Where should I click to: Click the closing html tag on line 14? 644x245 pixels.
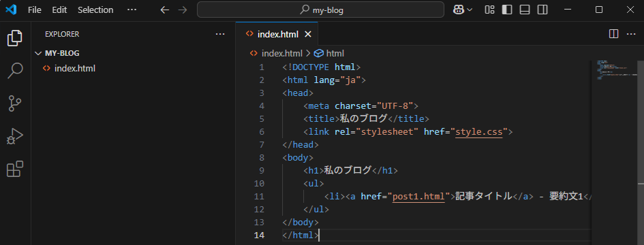click(301, 235)
